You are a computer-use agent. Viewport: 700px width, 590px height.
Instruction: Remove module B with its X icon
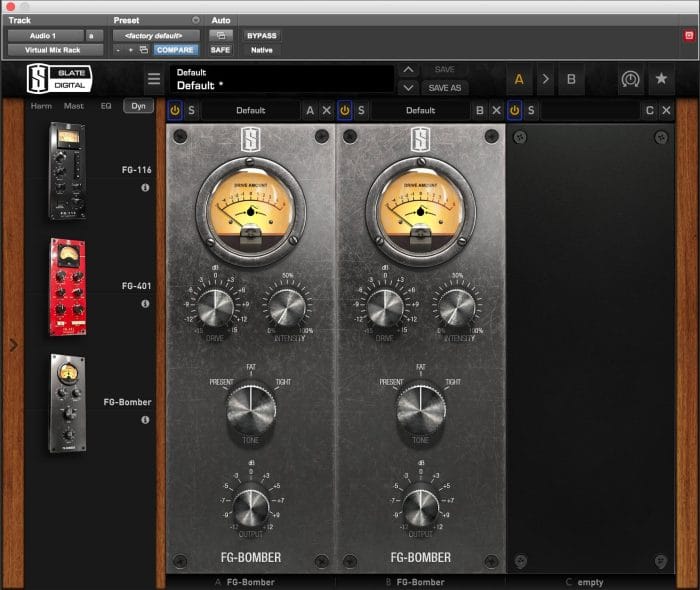pyautogui.click(x=496, y=110)
